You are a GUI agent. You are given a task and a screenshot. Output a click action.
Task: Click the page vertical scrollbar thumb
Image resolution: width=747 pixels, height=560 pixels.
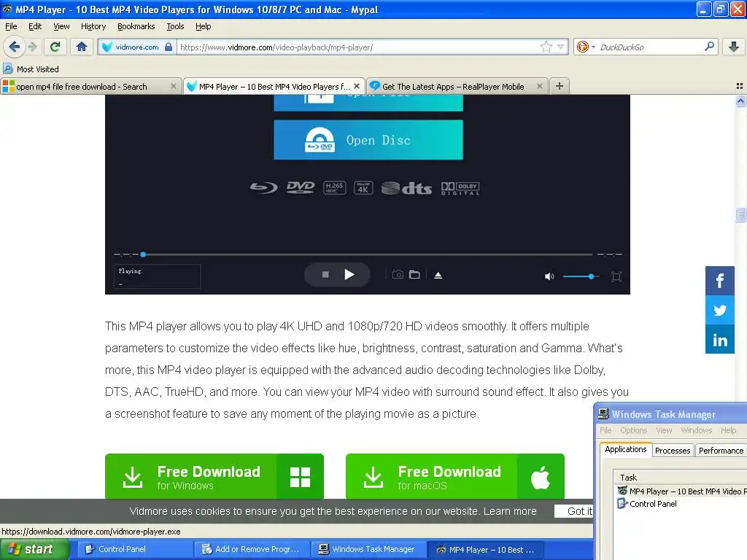pos(740,215)
